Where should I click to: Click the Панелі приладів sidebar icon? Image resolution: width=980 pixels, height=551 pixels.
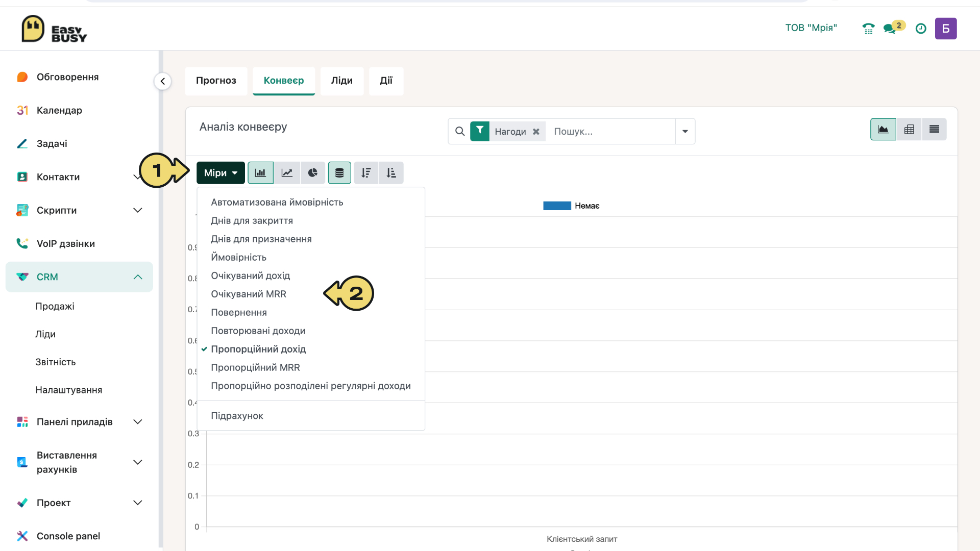(22, 422)
